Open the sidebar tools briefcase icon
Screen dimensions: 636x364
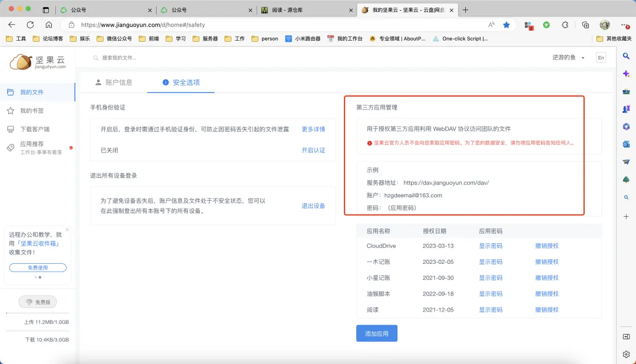[x=626, y=91]
